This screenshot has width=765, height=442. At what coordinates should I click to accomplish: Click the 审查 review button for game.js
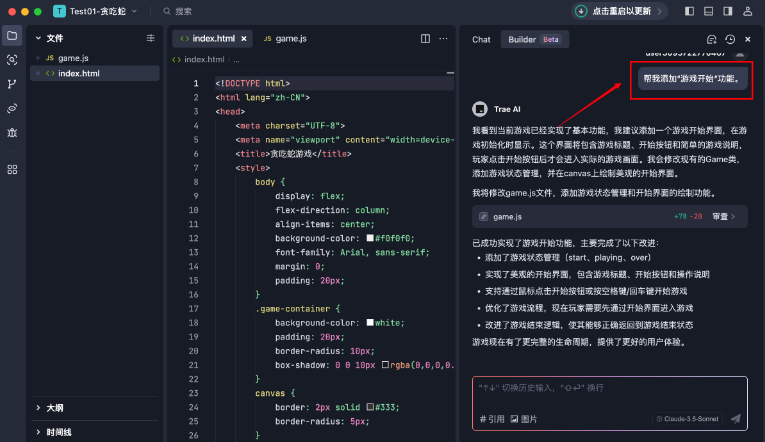pos(724,216)
